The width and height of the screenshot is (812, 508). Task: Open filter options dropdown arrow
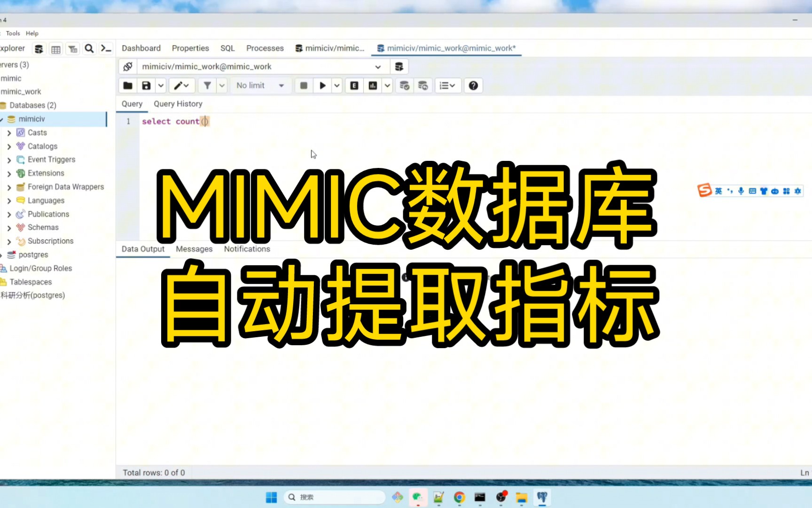222,86
